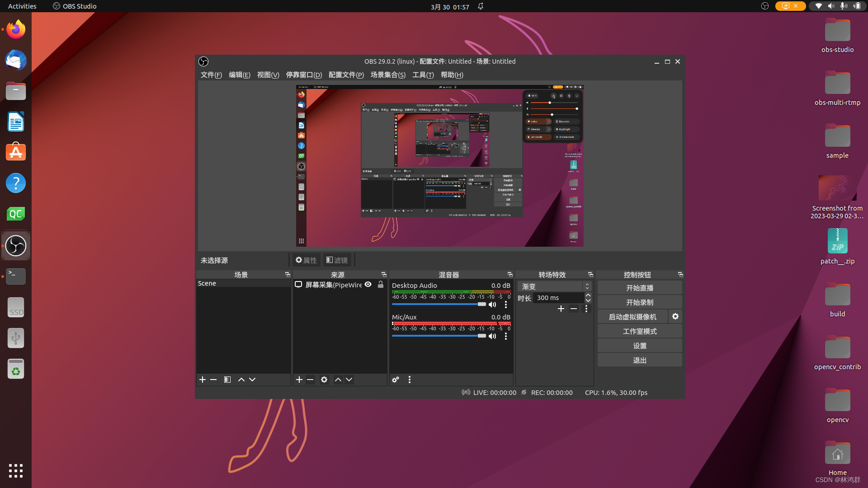Image resolution: width=868 pixels, height=488 pixels.
Task: Open source Properties button in toolbar
Action: 306,260
